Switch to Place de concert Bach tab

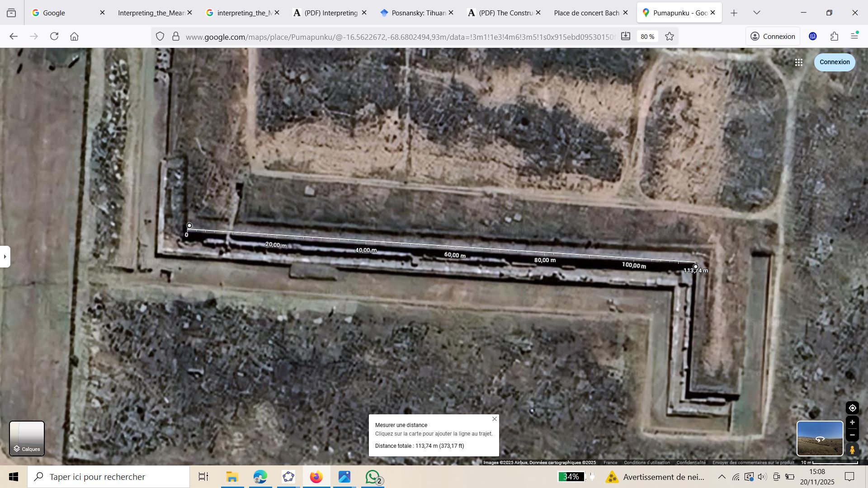click(x=586, y=13)
